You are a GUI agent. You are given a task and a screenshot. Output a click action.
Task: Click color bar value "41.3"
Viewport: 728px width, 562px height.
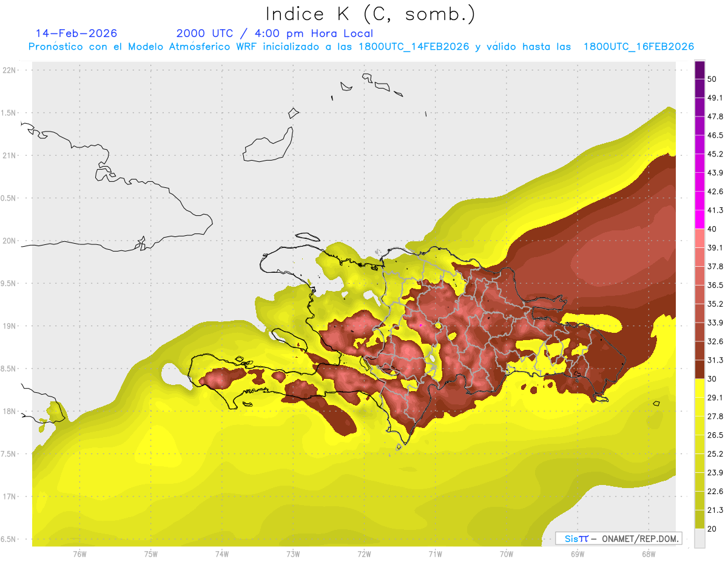[715, 210]
